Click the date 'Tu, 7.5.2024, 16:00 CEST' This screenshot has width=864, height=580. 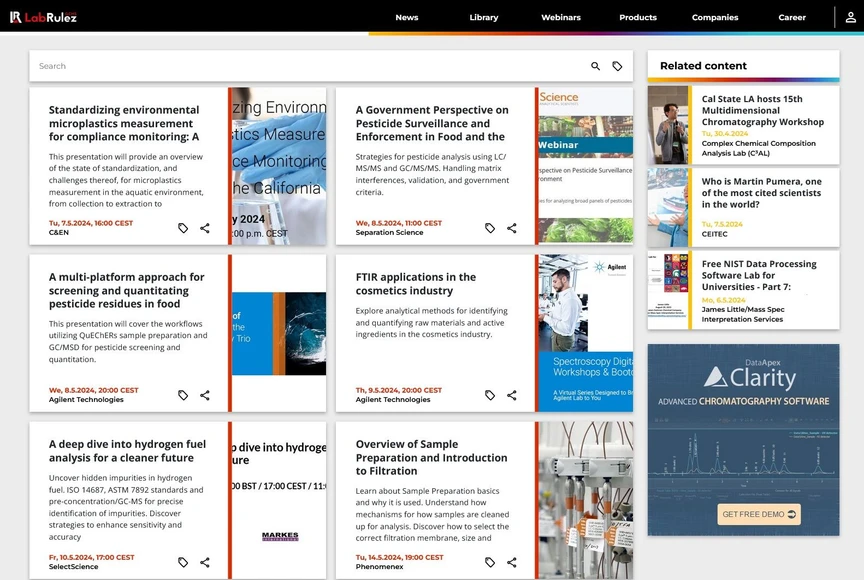[91, 223]
